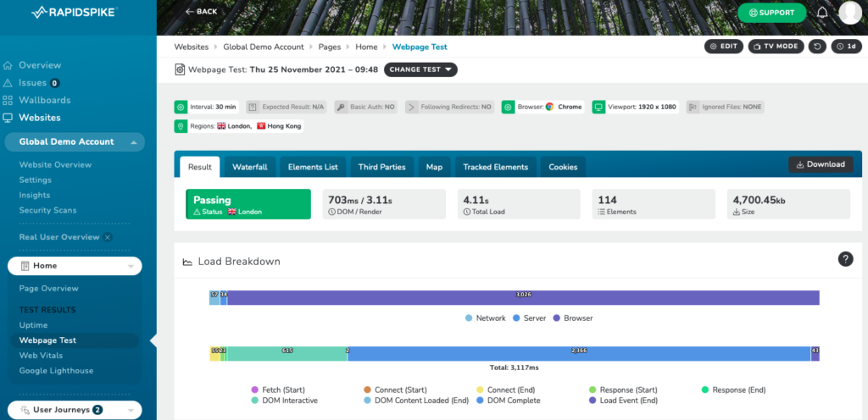Toggle the Network legend item

click(486, 318)
